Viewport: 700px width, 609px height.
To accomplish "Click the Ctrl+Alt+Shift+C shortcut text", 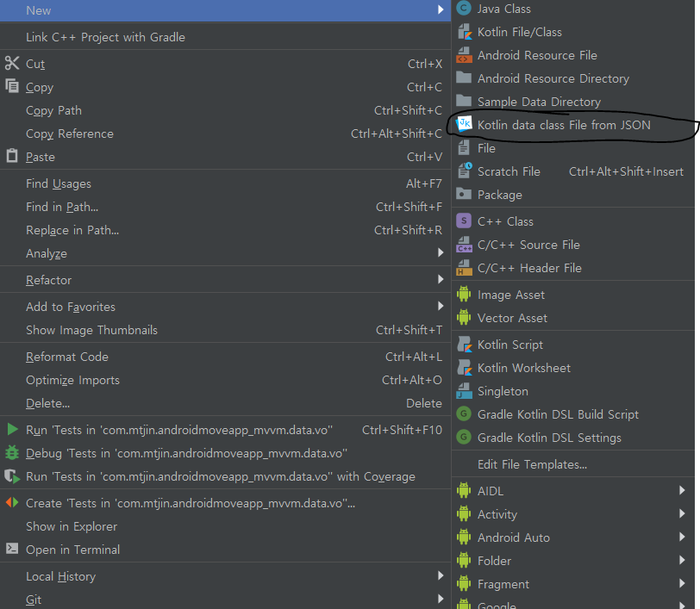I will tap(397, 134).
